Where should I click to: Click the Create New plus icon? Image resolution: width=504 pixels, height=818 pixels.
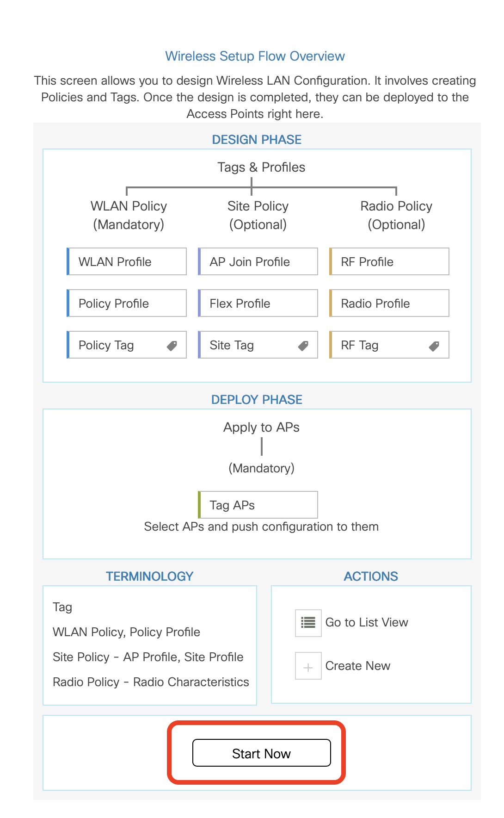(x=308, y=666)
